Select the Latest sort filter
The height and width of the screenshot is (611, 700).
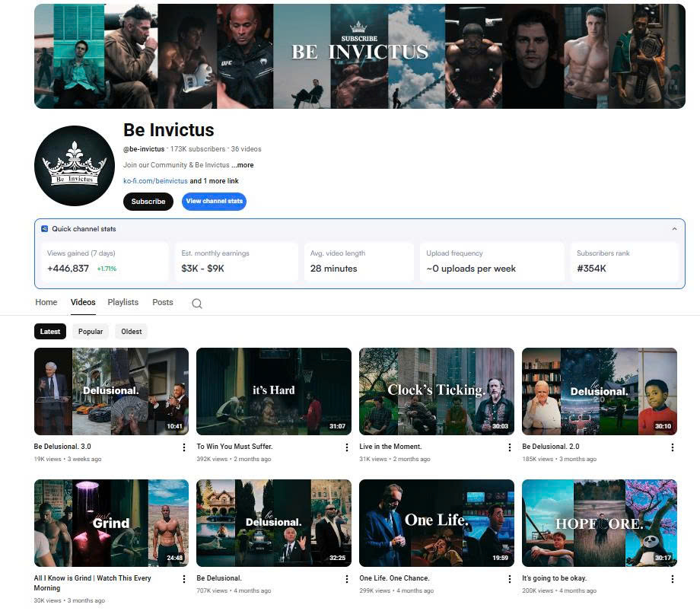click(x=50, y=332)
